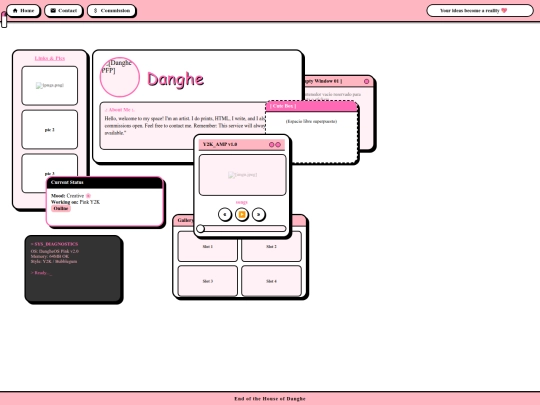Click the second round button on Y2K_AMP title bar

pos(278,145)
